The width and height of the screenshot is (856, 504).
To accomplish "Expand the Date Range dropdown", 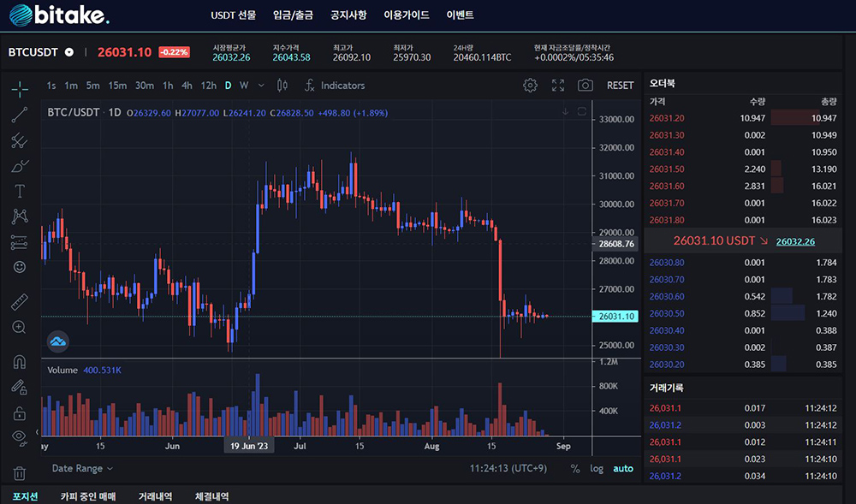I will coord(82,469).
